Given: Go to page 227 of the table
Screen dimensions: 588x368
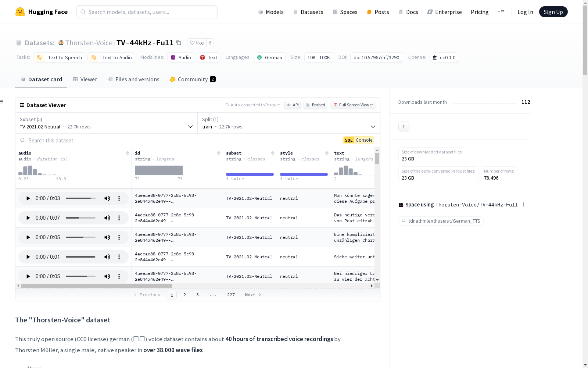Looking at the screenshot, I should 231,295.
